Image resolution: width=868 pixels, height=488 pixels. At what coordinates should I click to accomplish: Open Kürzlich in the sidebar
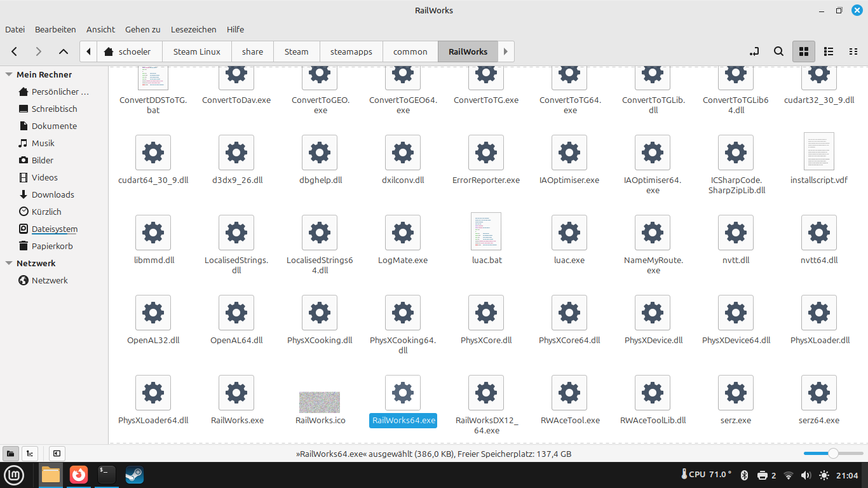(x=54, y=212)
